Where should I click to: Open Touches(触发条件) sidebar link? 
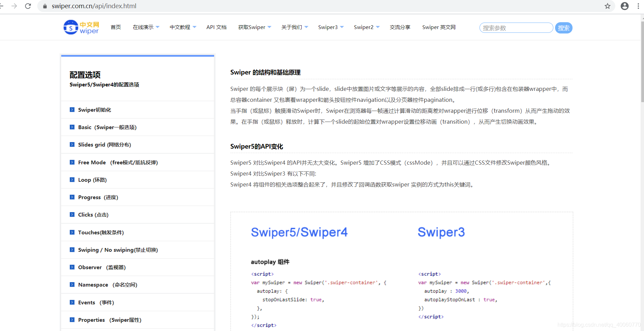(x=101, y=232)
